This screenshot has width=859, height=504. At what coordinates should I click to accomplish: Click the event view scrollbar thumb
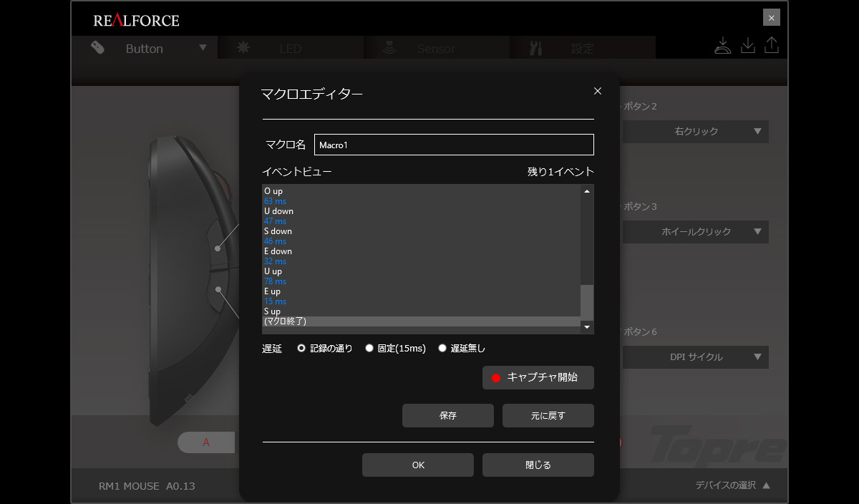[x=587, y=301]
